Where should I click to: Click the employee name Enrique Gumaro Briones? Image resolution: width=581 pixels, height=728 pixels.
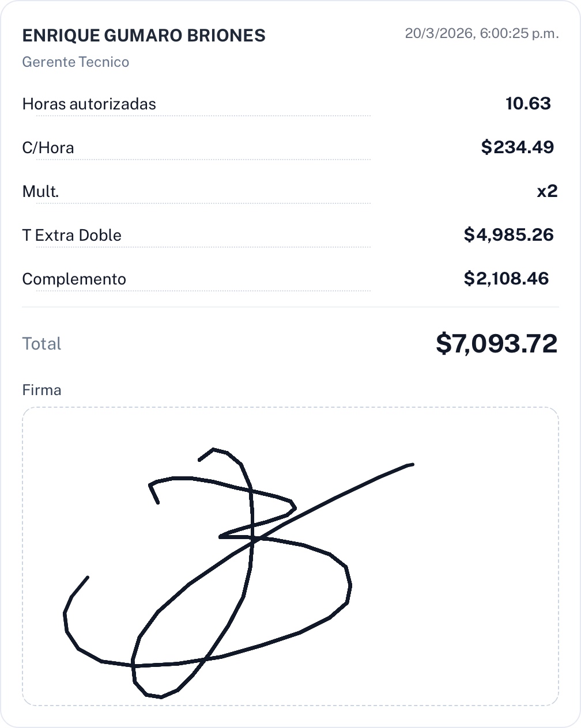144,36
